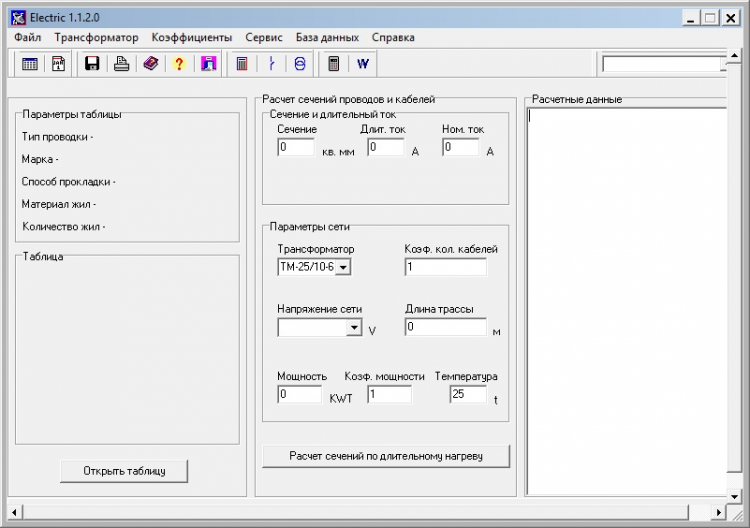Open the База данных menu
The width and height of the screenshot is (750, 528).
[327, 37]
